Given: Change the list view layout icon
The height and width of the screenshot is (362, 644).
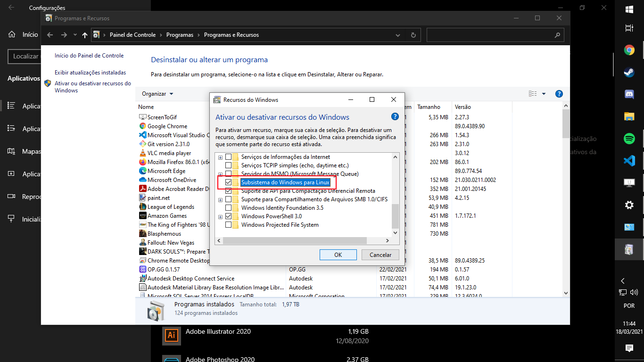Looking at the screenshot, I should (x=533, y=94).
